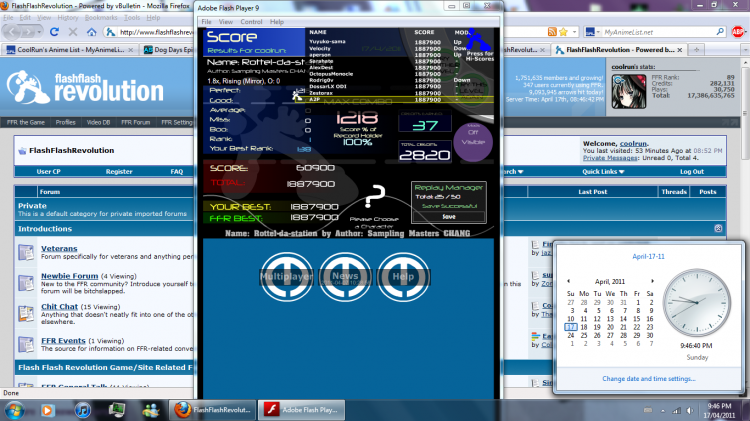The height and width of the screenshot is (421, 750).
Task: Go to Firefox home page icon
Action: click(x=91, y=32)
